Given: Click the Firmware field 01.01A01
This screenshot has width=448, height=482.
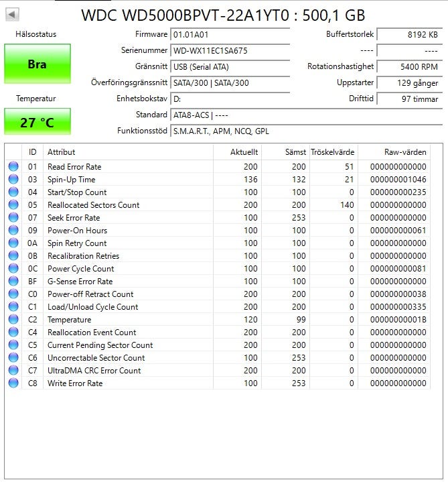Looking at the screenshot, I should pos(230,34).
